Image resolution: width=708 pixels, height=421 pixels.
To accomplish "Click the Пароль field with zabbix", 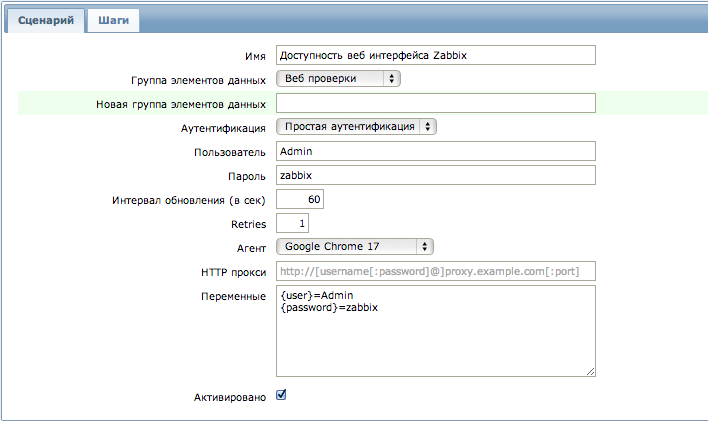I will click(x=436, y=175).
